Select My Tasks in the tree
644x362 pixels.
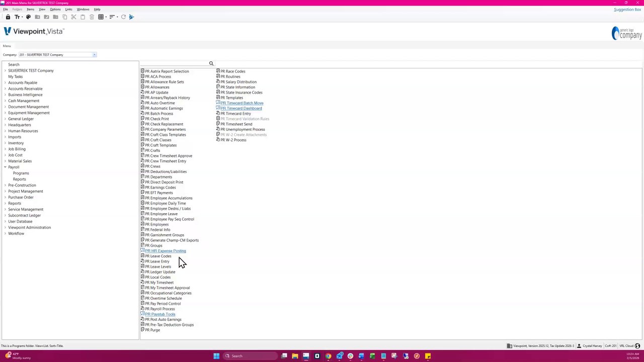(15, 76)
